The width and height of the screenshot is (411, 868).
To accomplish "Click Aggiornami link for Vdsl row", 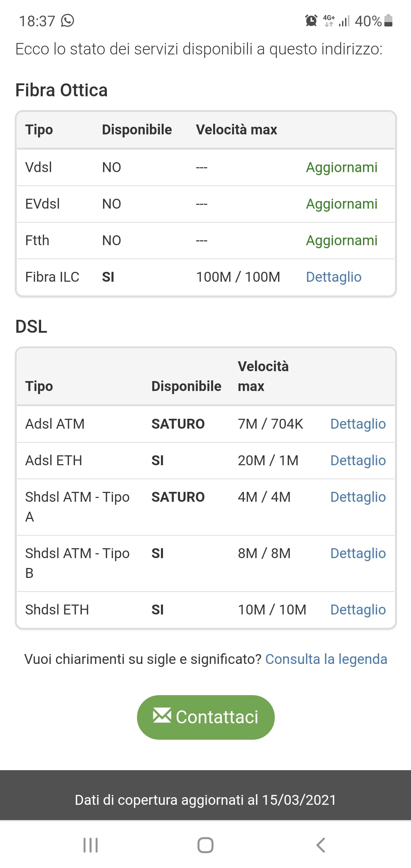I will click(341, 168).
